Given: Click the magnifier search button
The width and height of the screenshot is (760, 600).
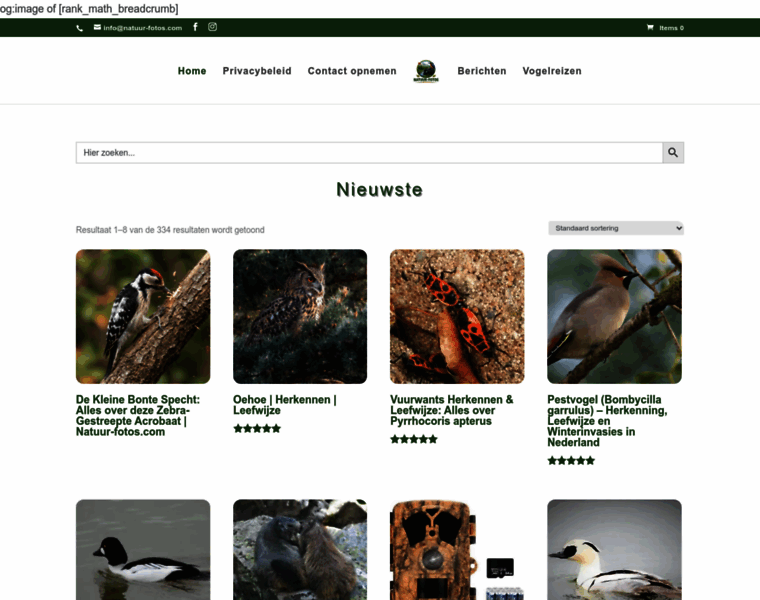Looking at the screenshot, I should [673, 153].
